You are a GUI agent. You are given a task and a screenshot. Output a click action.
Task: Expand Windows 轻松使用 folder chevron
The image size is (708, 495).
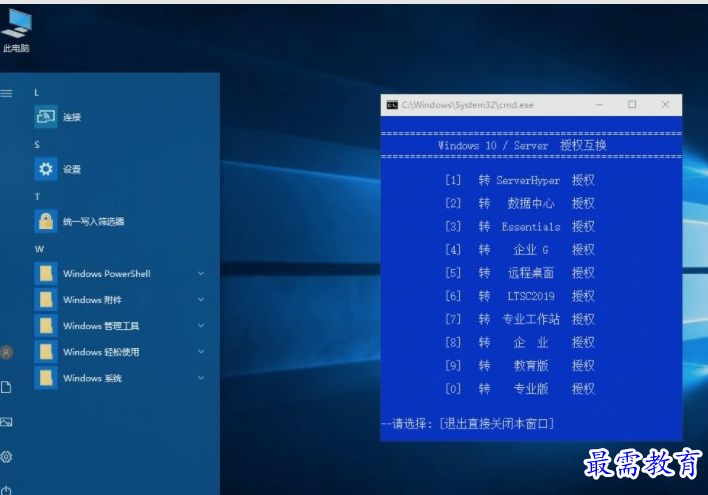[201, 352]
